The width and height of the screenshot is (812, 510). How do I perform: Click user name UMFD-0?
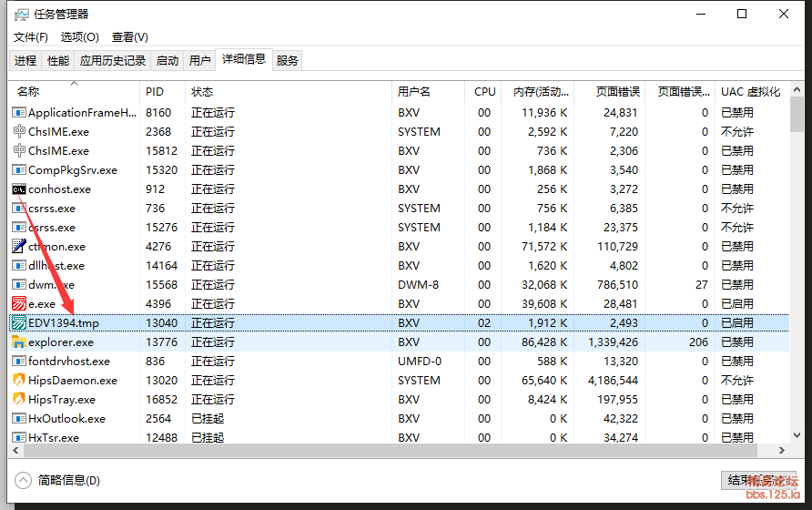pyautogui.click(x=420, y=362)
